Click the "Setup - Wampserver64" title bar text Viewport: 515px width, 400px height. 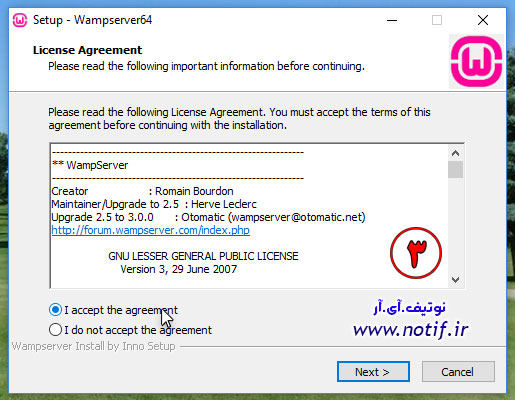pos(92,20)
